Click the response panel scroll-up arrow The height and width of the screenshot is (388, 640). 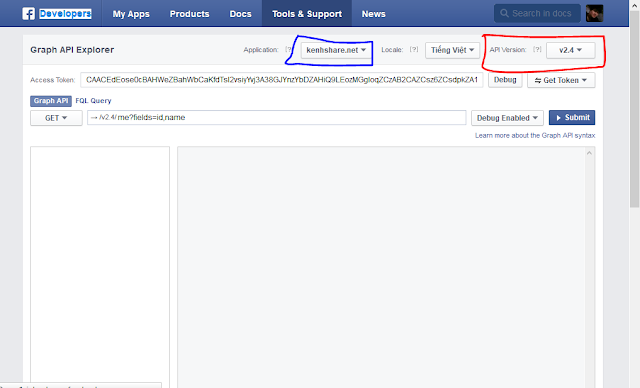click(589, 153)
